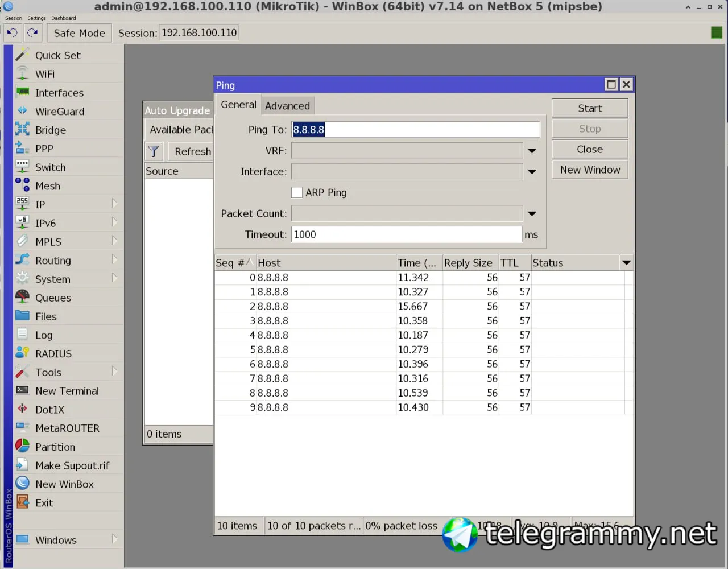Click the Source column header in Auto Upgrade

(179, 171)
